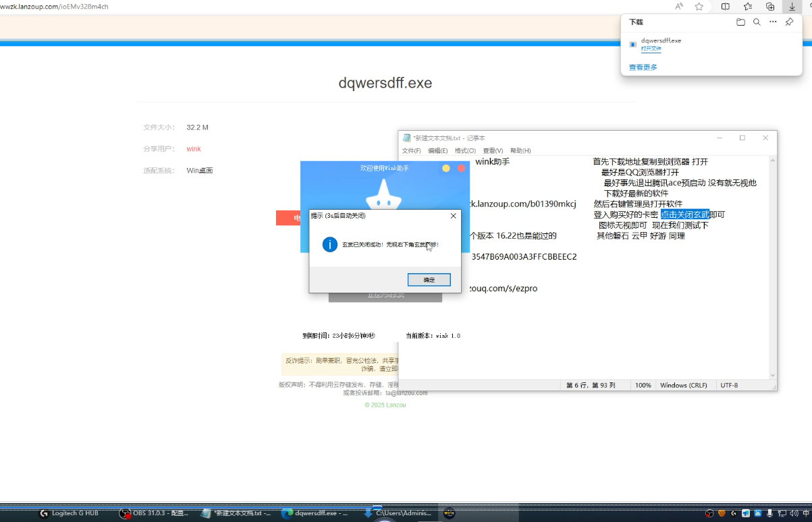The image size is (812, 522).
Task: Click 然后右键管理员打开软件 line in Notepad
Action: pos(638,204)
